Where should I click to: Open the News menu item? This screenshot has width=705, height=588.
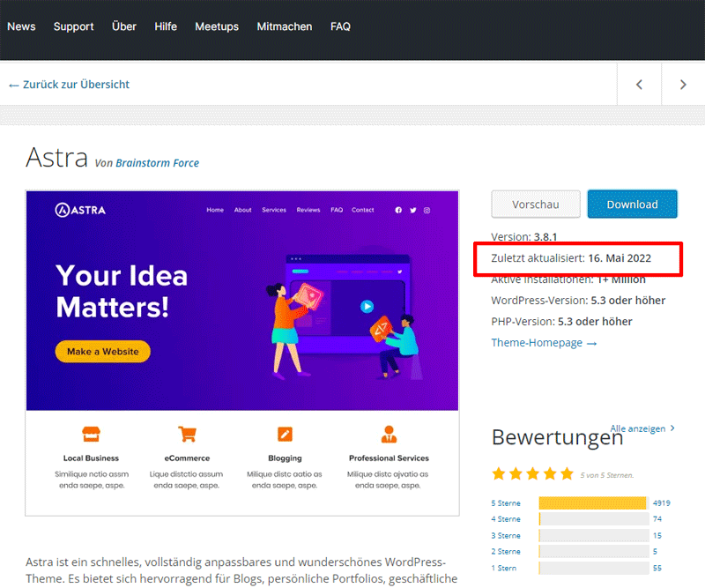pyautogui.click(x=21, y=26)
